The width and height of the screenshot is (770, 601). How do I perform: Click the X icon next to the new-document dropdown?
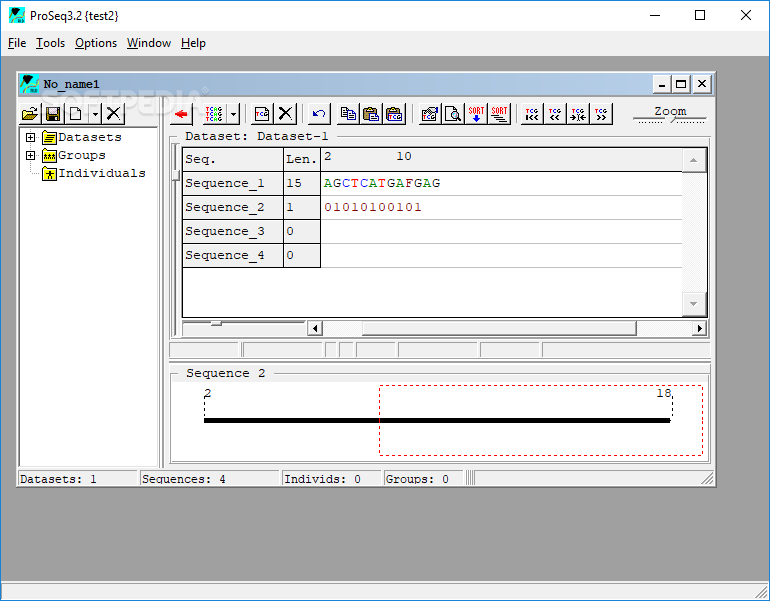(113, 114)
